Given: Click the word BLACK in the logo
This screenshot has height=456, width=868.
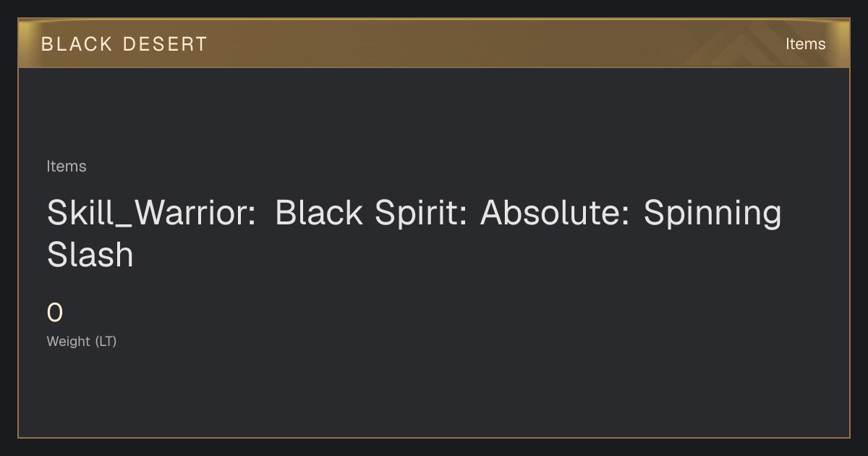Looking at the screenshot, I should pyautogui.click(x=77, y=44).
